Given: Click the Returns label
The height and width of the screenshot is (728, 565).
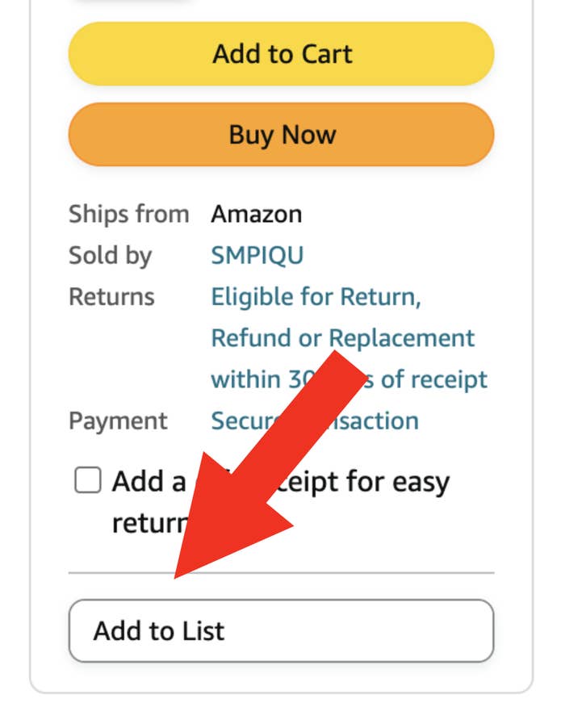Looking at the screenshot, I should pos(111,297).
